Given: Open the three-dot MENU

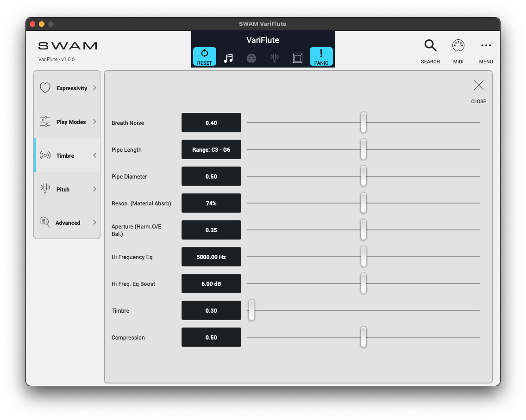Looking at the screenshot, I should pyautogui.click(x=486, y=52).
